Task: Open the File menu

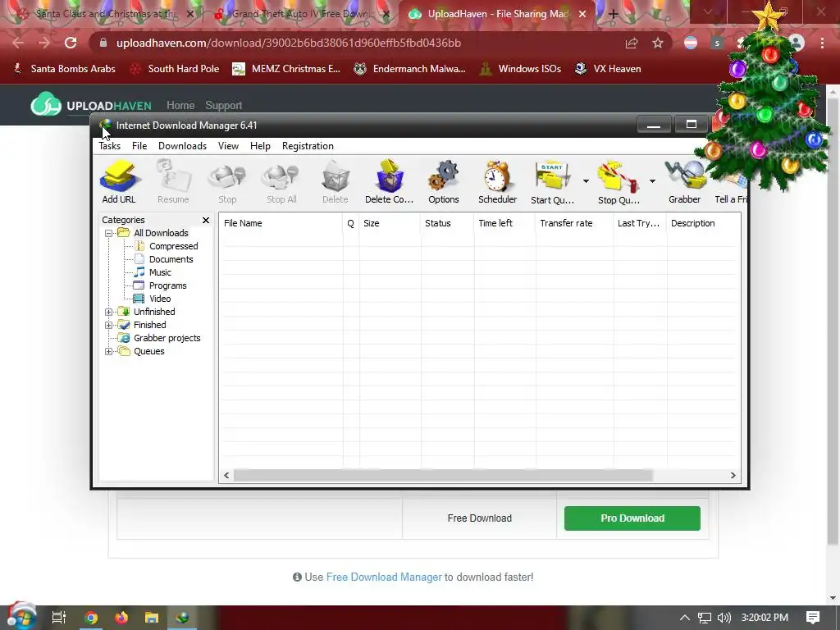Action: coord(139,146)
